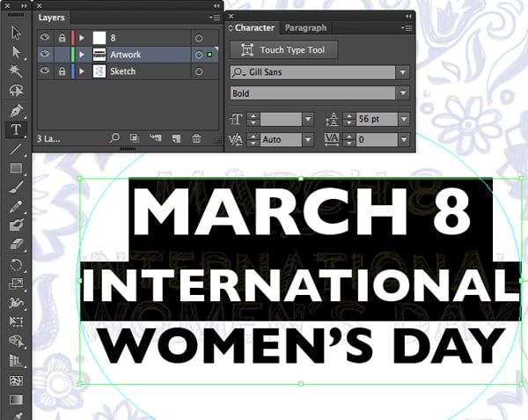The image size is (528, 420).
Task: Select the Lasso tool
Action: coord(16,91)
